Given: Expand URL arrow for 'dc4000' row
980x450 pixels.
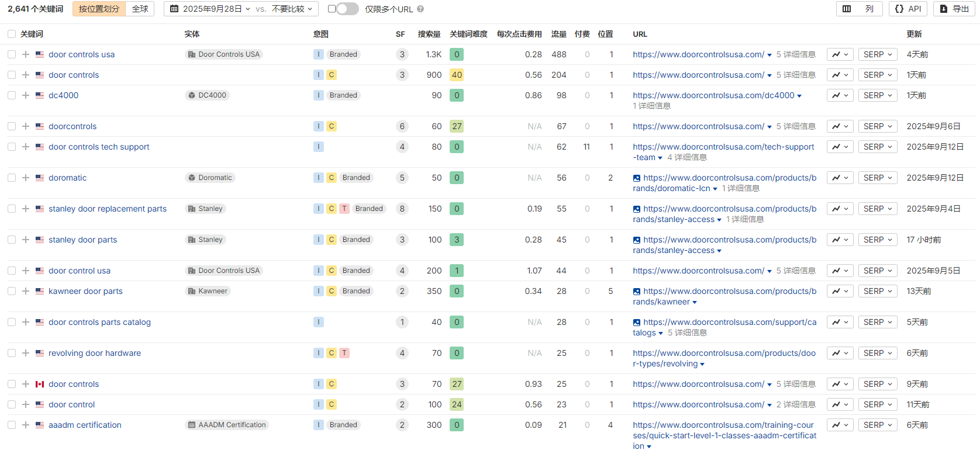Looking at the screenshot, I should (799, 96).
